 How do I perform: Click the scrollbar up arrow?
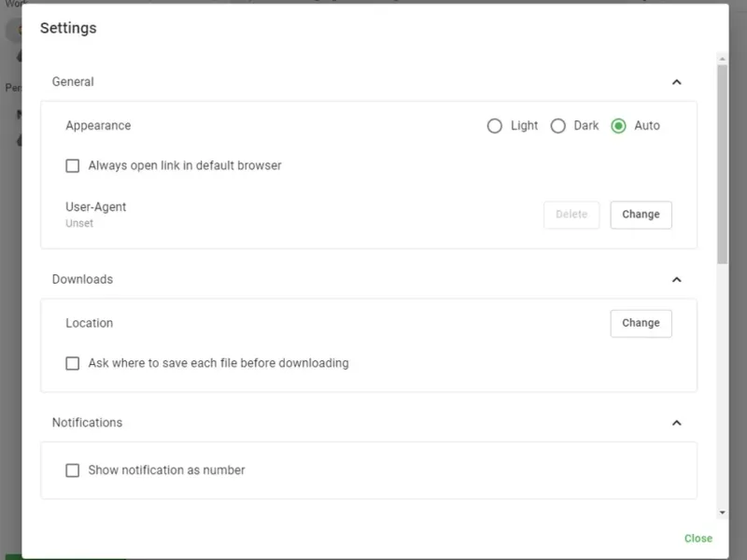point(722,58)
